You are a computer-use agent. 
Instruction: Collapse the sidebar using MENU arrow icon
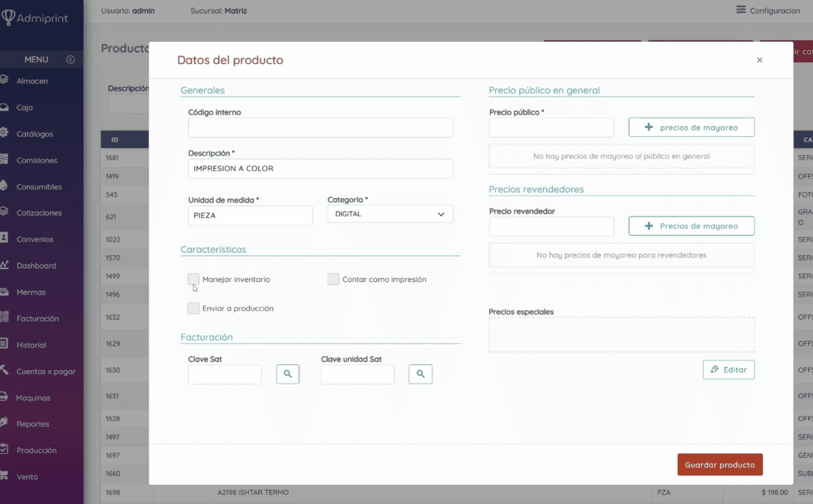[70, 60]
